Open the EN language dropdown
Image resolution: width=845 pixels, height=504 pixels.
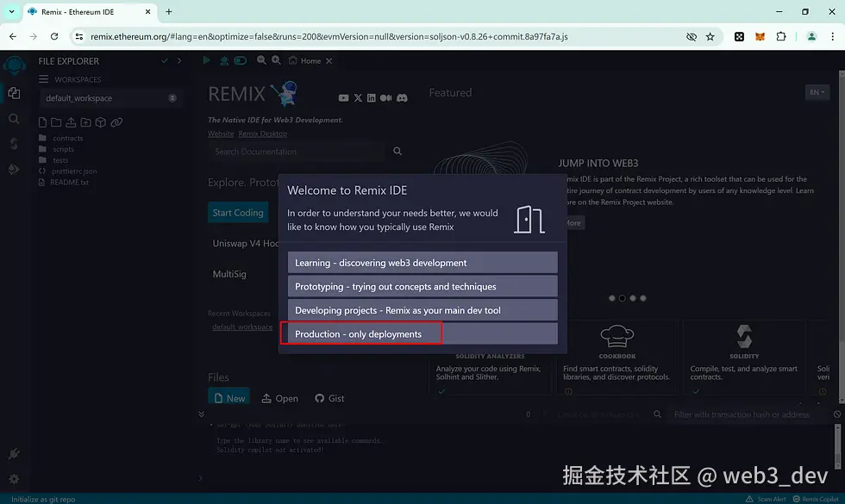(817, 92)
